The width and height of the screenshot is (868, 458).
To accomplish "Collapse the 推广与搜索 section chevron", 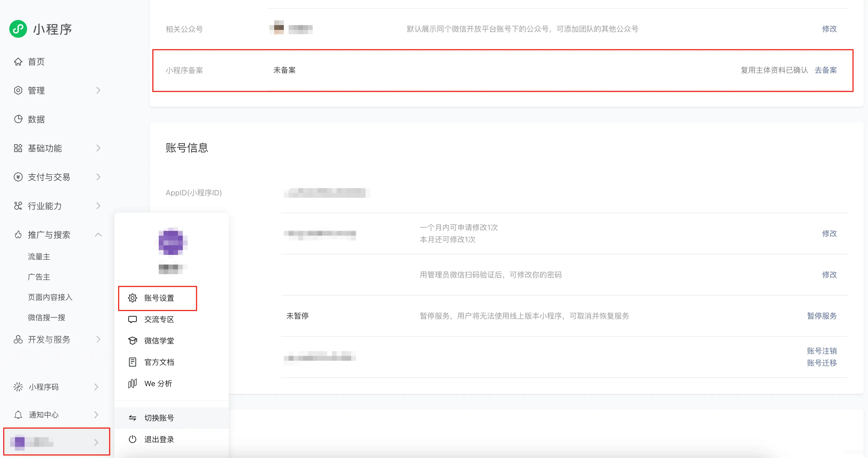I will click(x=98, y=235).
